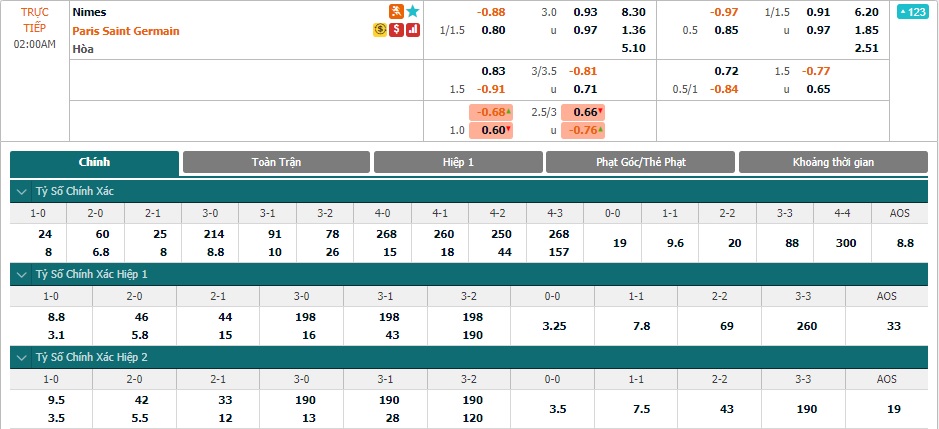Collapse the Tỷ Số Chính Xác section
The image size is (939, 429).
[x=22, y=192]
